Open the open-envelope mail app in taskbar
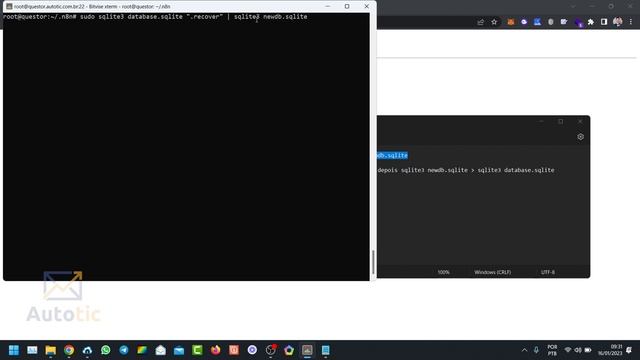 [160, 350]
